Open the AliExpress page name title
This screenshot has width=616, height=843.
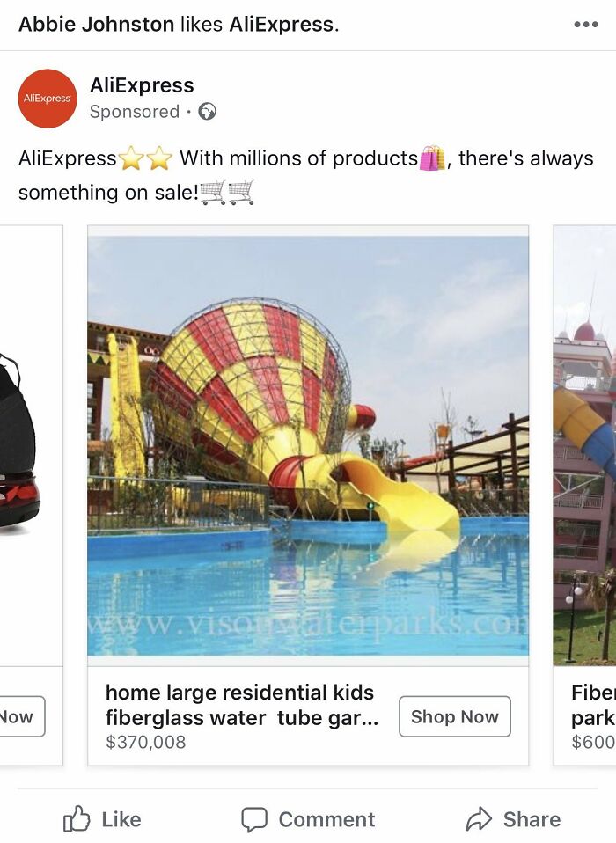pyautogui.click(x=142, y=85)
